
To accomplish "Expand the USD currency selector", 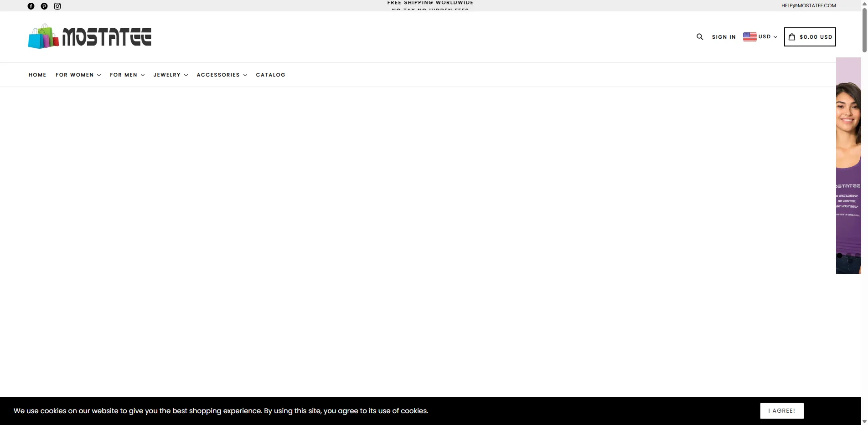I will click(x=760, y=37).
